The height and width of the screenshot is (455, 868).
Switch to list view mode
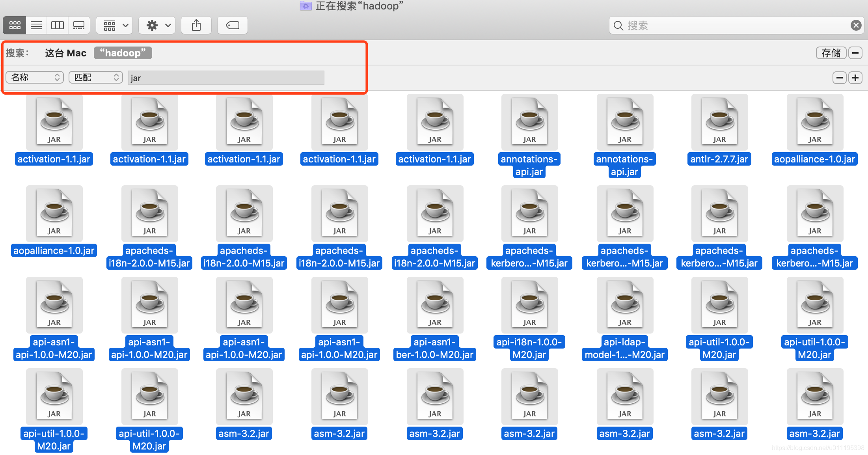pos(36,25)
